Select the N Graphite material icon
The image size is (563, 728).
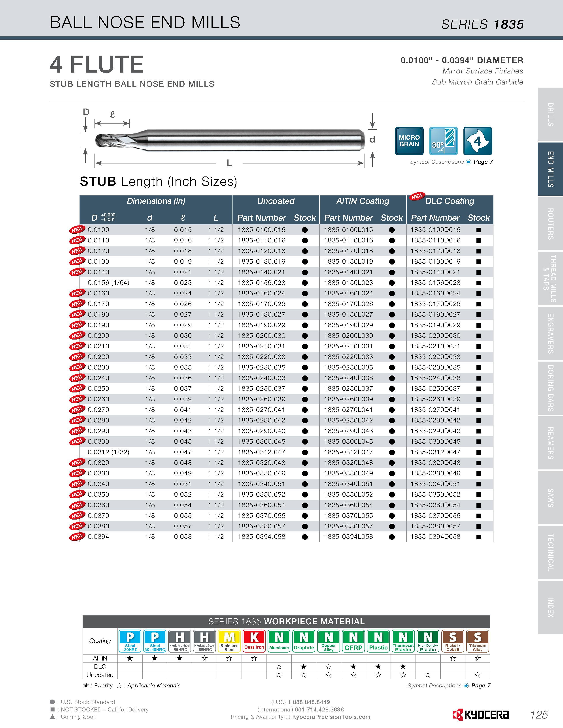[304, 641]
